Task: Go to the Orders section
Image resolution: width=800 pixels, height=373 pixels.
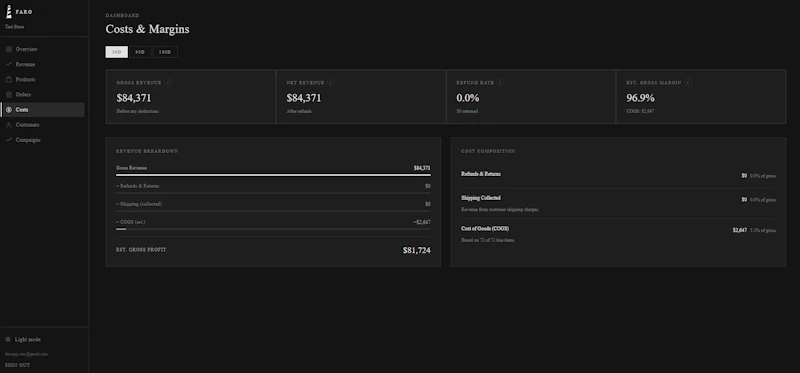Action: tap(43, 94)
